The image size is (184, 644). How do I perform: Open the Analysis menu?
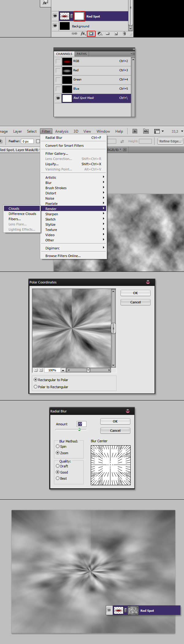[62, 131]
